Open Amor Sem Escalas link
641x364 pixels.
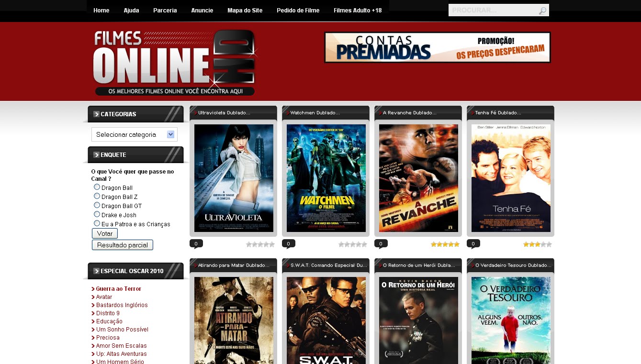122,346
